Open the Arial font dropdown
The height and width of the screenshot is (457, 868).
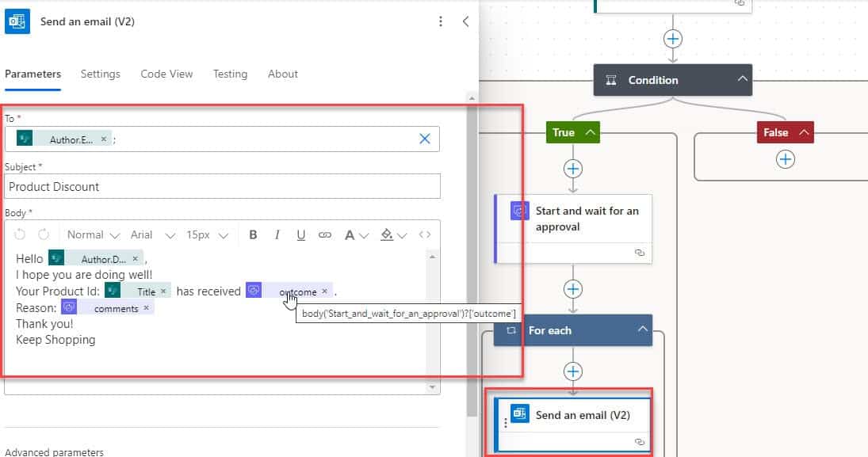(153, 235)
